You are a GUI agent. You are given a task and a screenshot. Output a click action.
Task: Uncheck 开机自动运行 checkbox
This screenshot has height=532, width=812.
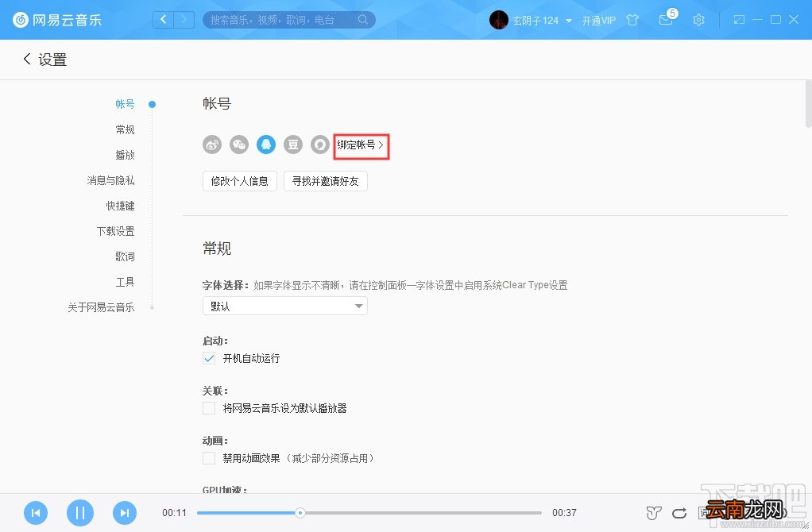pyautogui.click(x=209, y=358)
